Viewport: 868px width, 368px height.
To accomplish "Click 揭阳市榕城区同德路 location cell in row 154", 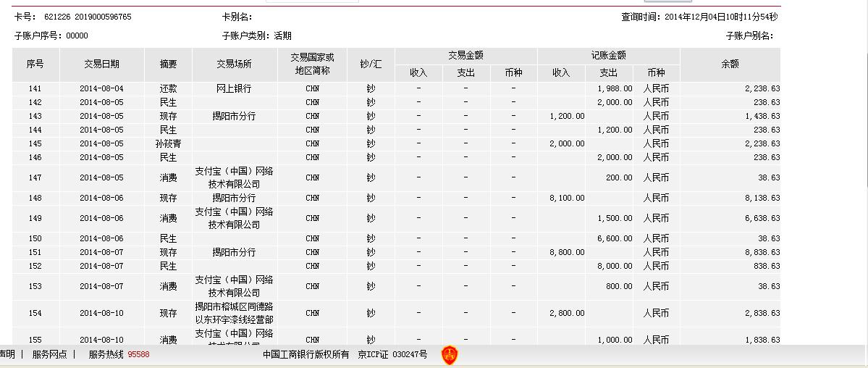I will pyautogui.click(x=234, y=313).
